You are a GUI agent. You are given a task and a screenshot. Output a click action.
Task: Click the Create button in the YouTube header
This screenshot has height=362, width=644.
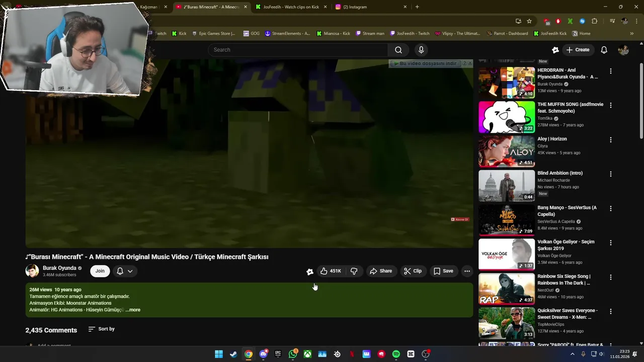578,50
